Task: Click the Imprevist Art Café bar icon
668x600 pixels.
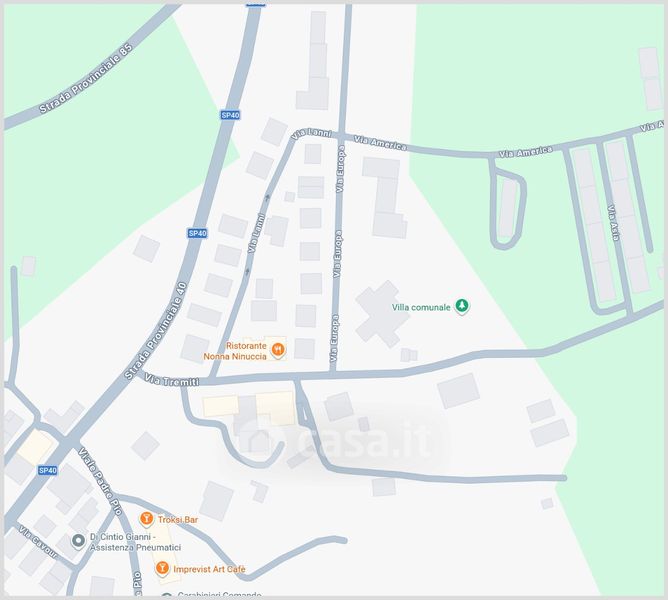Action: click(161, 568)
